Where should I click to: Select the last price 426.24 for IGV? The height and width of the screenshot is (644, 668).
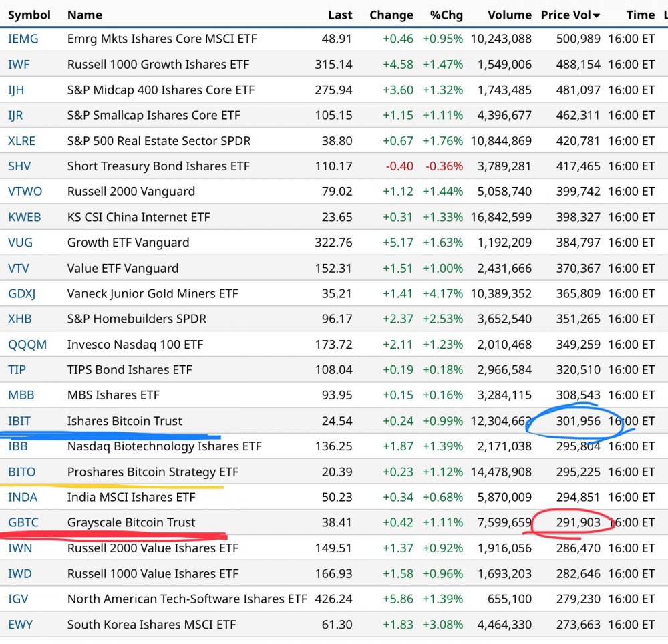(x=333, y=599)
